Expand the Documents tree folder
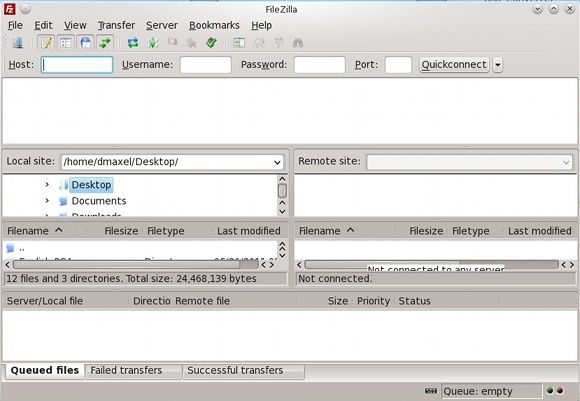This screenshot has width=580, height=401. (47, 200)
